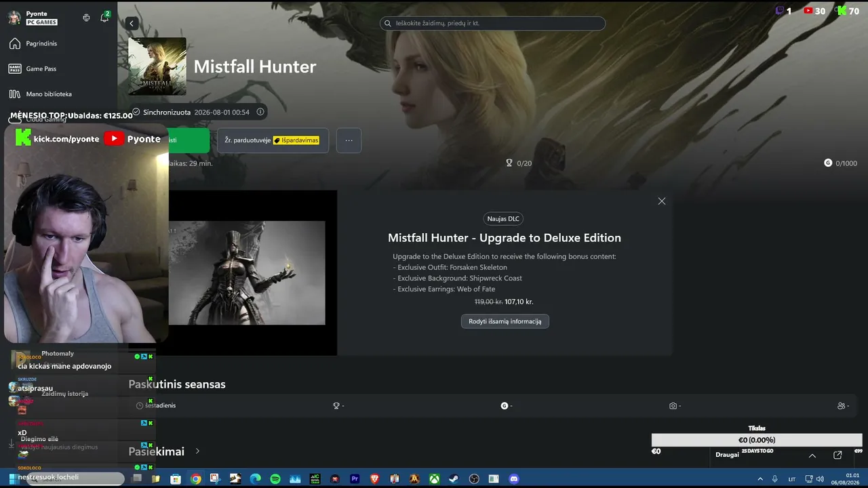Click the Mistfall Hunter game title

[255, 66]
